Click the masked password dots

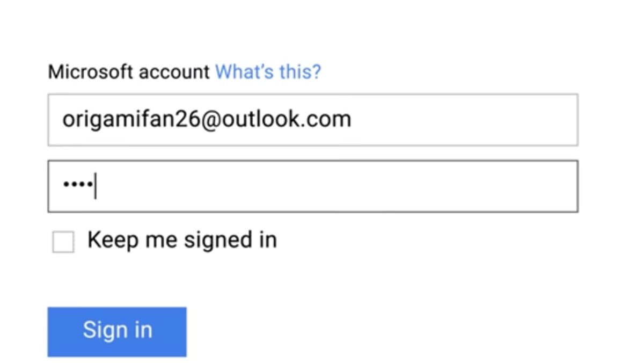coord(77,186)
